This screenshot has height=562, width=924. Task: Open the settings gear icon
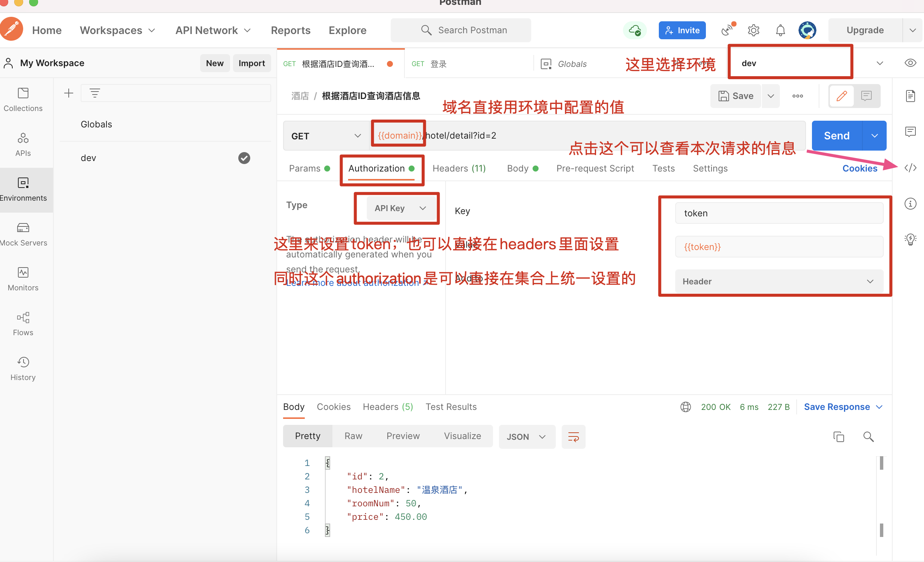coord(753,30)
